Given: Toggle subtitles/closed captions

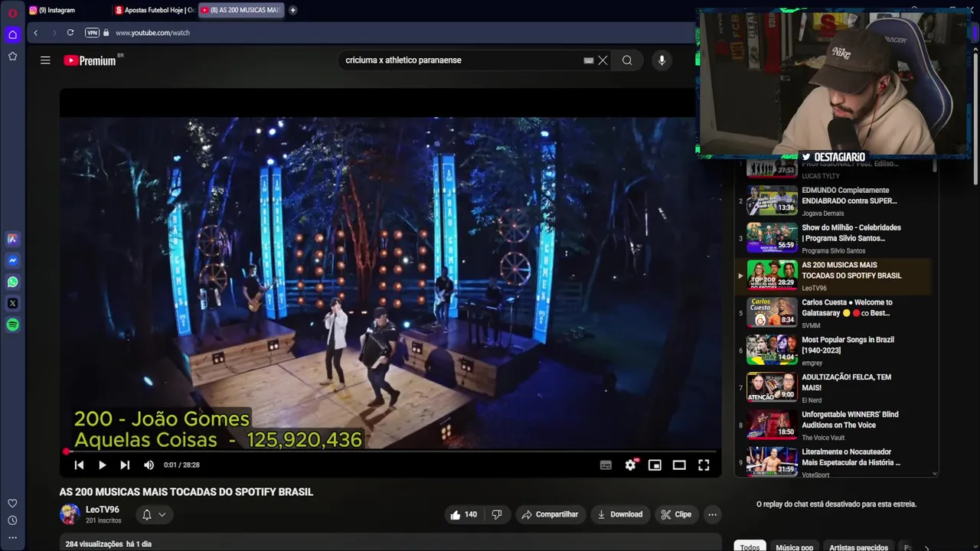Looking at the screenshot, I should coord(606,465).
